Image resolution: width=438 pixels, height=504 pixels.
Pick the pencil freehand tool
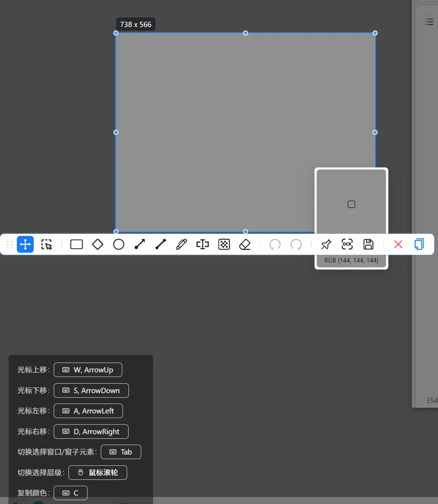182,244
